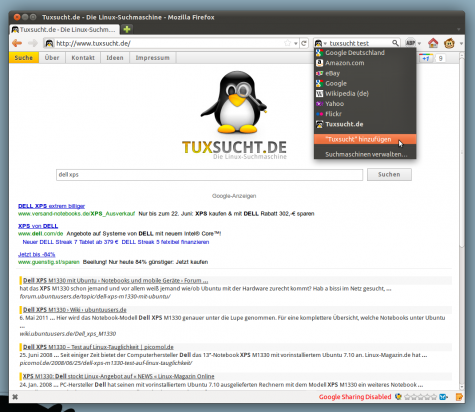Click the URL address bar
The width and height of the screenshot is (475, 412).
tap(169, 43)
